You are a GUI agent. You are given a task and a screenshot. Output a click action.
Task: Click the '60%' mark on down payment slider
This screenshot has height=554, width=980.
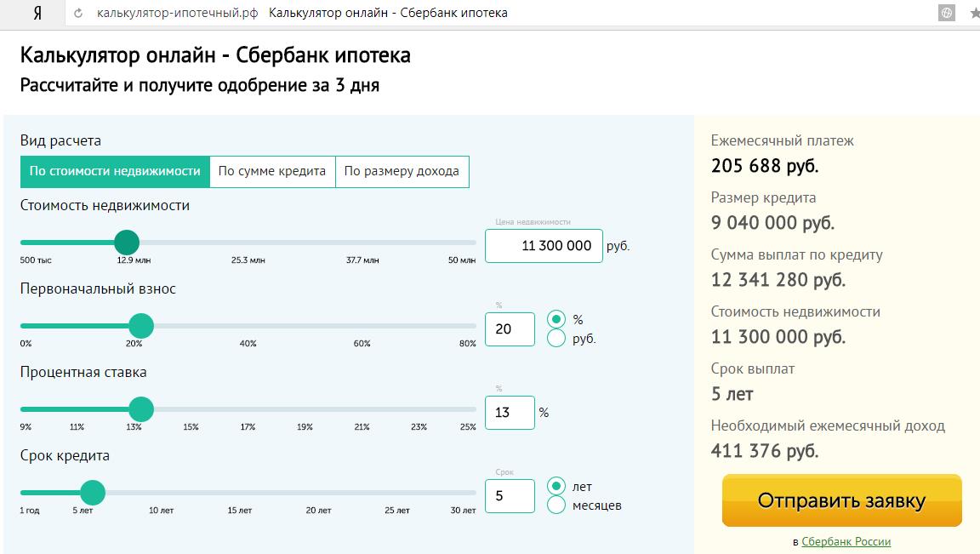click(362, 343)
